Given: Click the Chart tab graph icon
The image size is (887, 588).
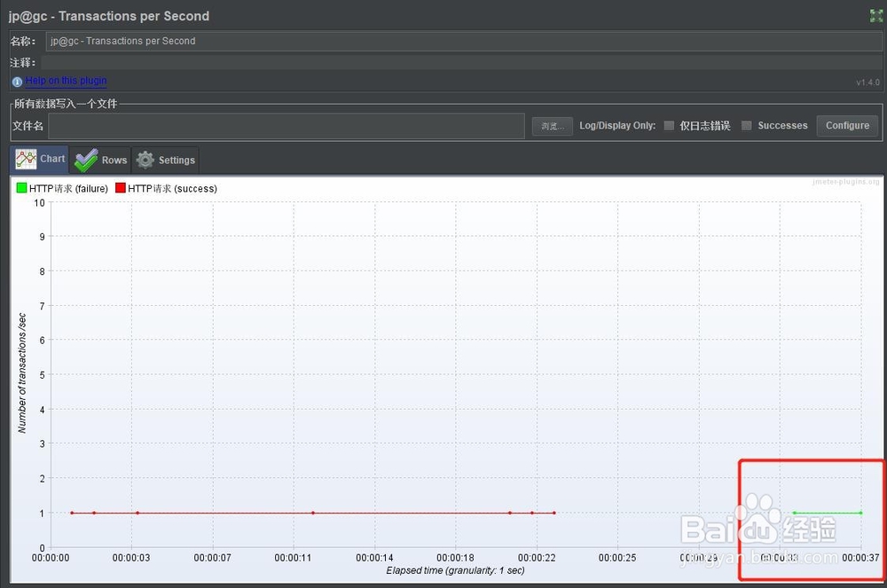Looking at the screenshot, I should [x=26, y=160].
